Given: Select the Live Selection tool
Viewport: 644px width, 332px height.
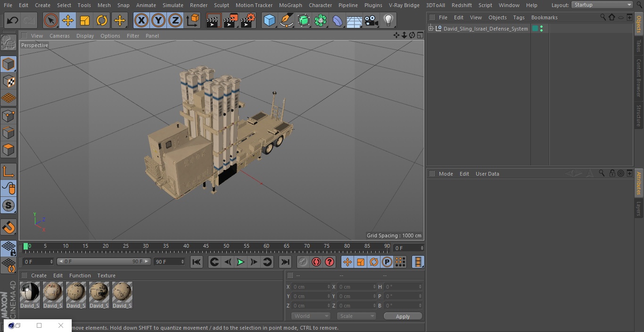Looking at the screenshot, I should [51, 20].
